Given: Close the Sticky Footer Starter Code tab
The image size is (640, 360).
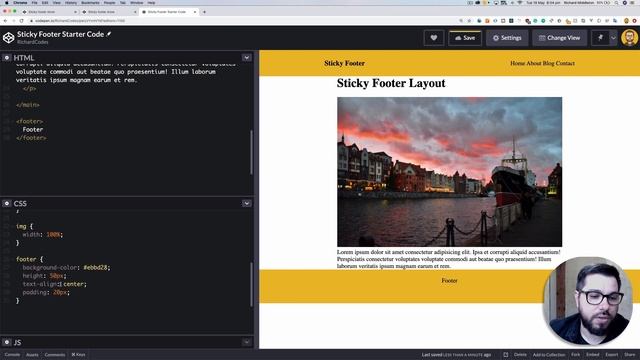Looking at the screenshot, I should (195, 12).
